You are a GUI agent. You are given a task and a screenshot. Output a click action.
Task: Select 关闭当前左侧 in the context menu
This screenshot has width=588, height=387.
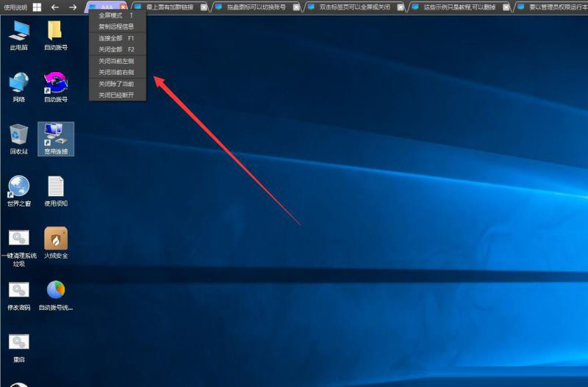tap(116, 61)
